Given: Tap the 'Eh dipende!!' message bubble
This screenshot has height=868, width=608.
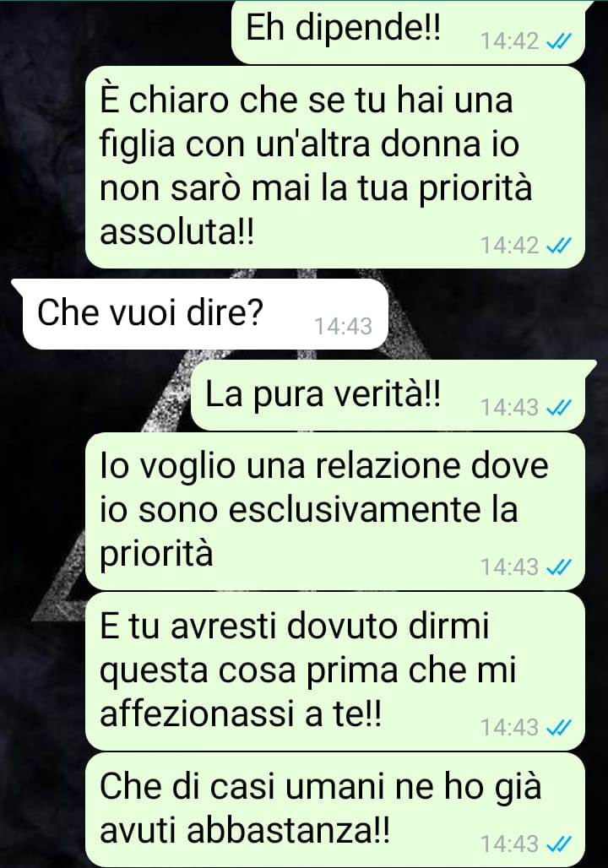Looking at the screenshot, I should point(408,31).
